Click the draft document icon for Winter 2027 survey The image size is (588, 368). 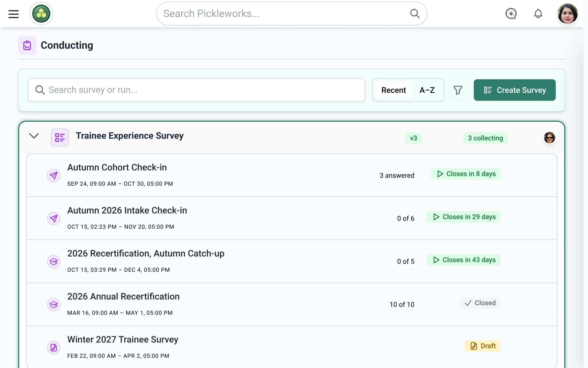[x=54, y=348]
